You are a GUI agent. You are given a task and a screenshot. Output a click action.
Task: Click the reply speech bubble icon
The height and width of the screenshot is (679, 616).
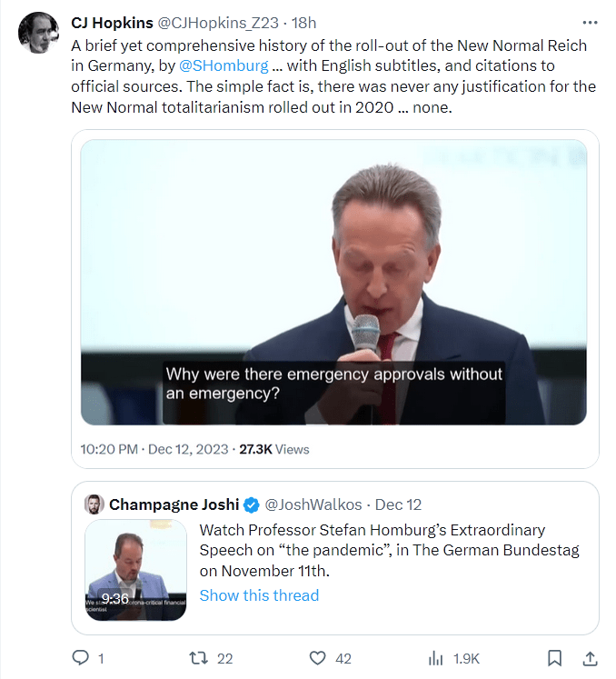pos(80,657)
